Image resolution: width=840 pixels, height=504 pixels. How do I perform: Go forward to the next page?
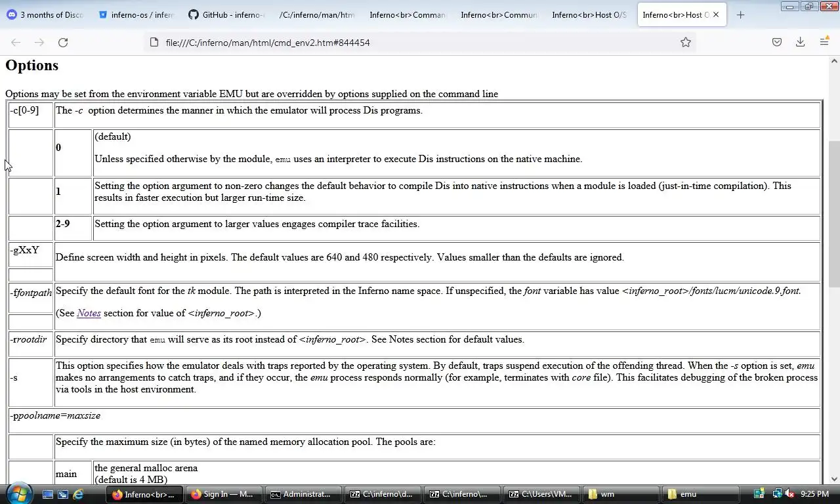click(x=39, y=42)
